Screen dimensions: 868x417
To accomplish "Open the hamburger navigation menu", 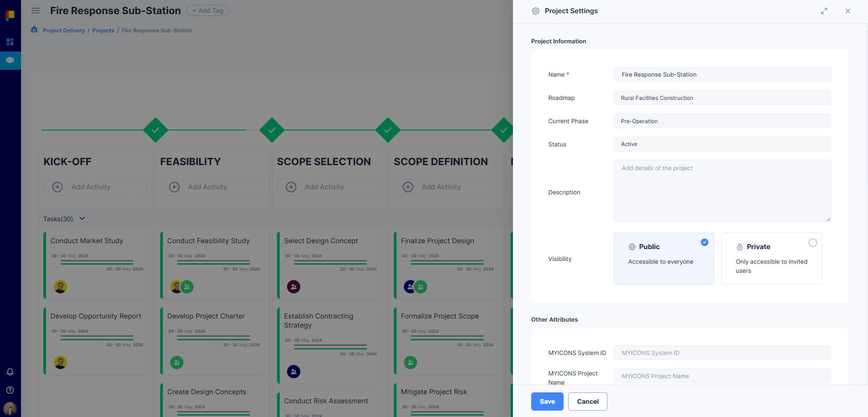I will 36,10.
